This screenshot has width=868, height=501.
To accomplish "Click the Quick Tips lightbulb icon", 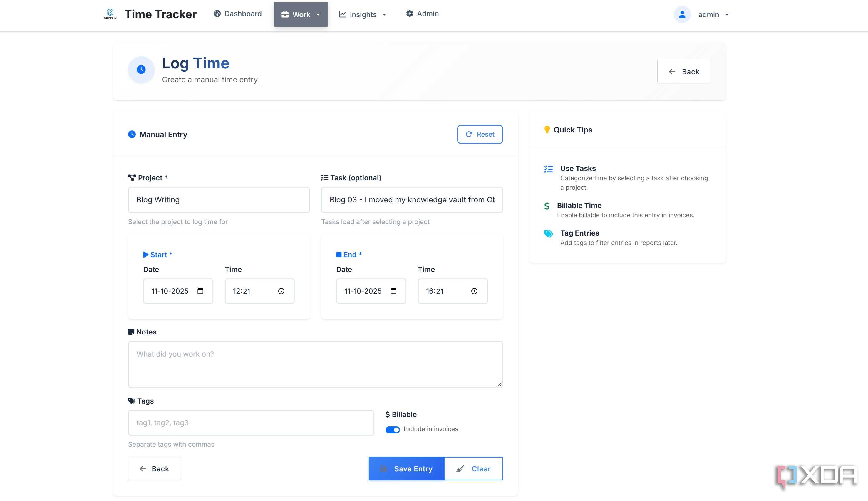I will click(x=547, y=130).
